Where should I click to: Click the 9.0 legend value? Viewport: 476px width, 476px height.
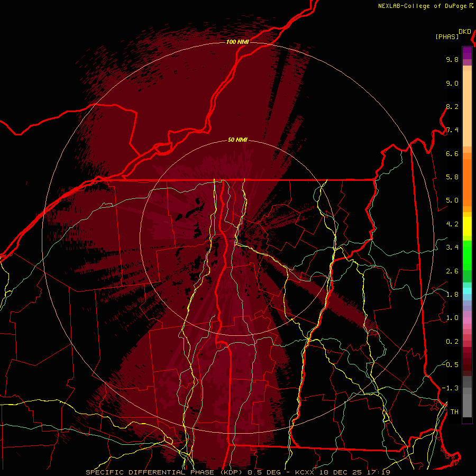coord(452,84)
